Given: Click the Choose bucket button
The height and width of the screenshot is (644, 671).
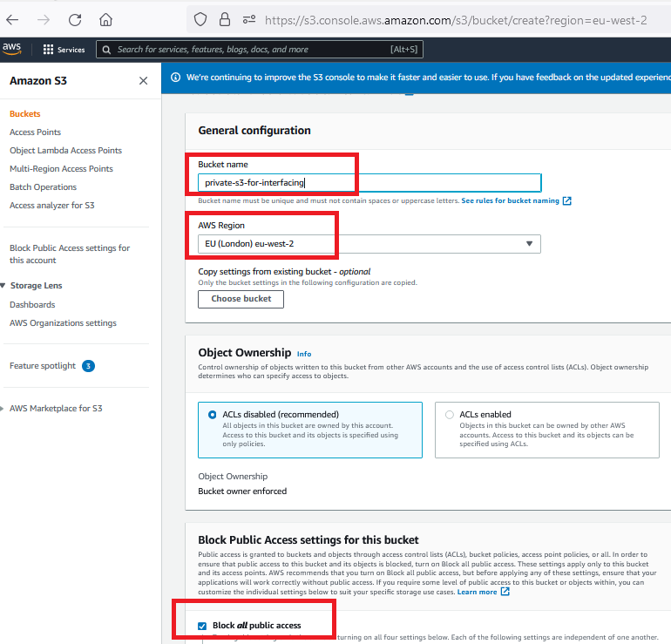Looking at the screenshot, I should [x=241, y=299].
